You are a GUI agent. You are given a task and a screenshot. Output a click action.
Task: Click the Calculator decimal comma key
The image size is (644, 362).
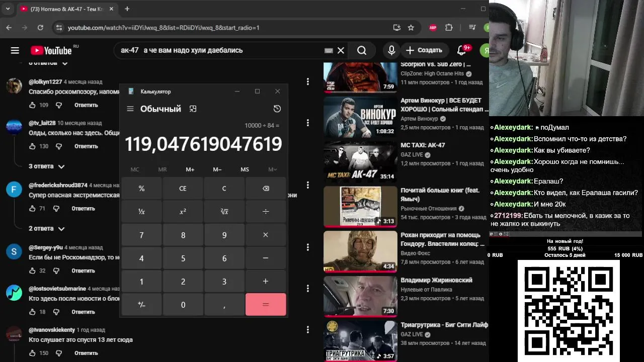[x=224, y=305]
